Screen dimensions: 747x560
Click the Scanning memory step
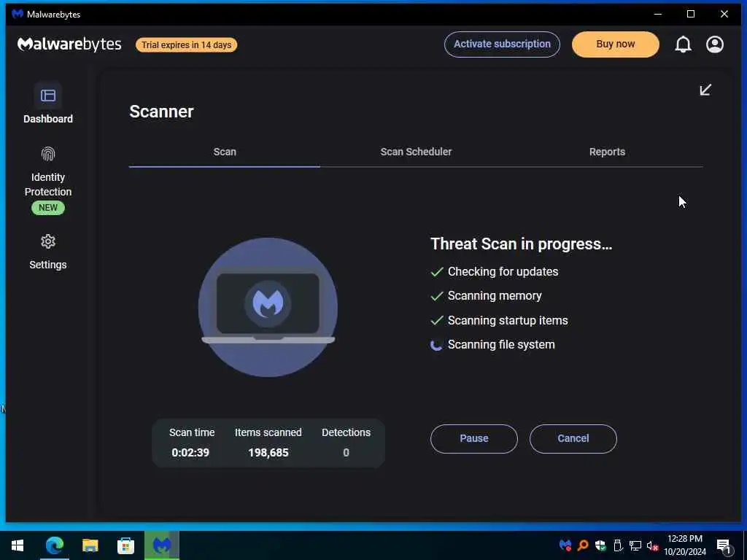pyautogui.click(x=486, y=296)
